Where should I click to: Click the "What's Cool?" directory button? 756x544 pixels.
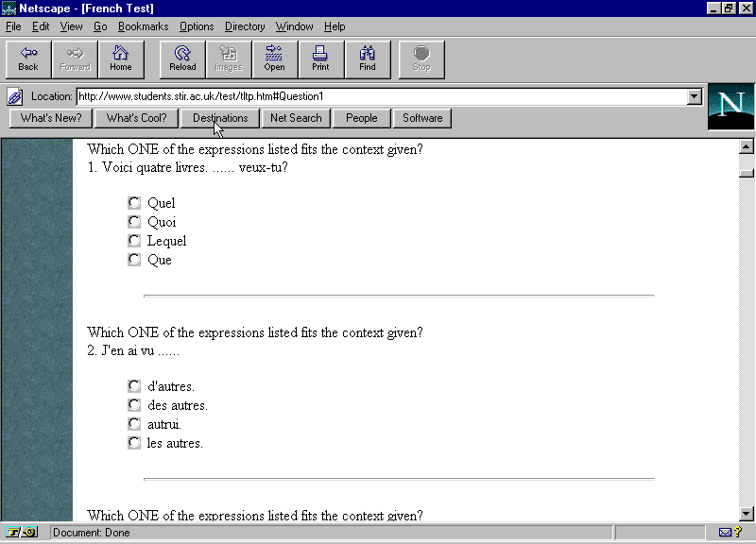click(x=136, y=118)
